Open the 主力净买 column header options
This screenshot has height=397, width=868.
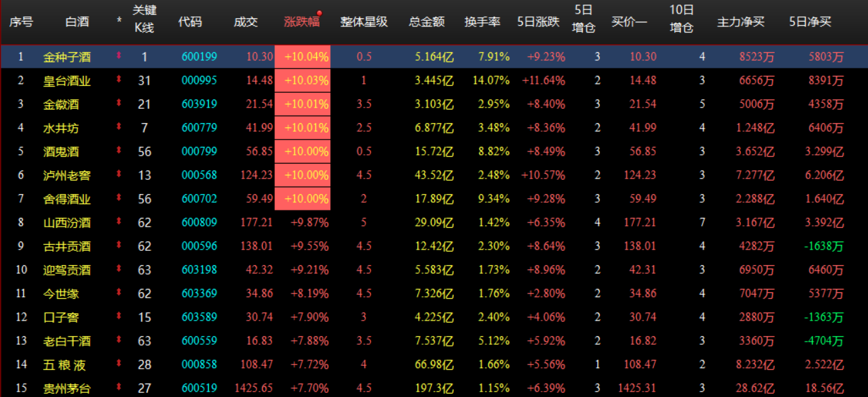(x=742, y=21)
